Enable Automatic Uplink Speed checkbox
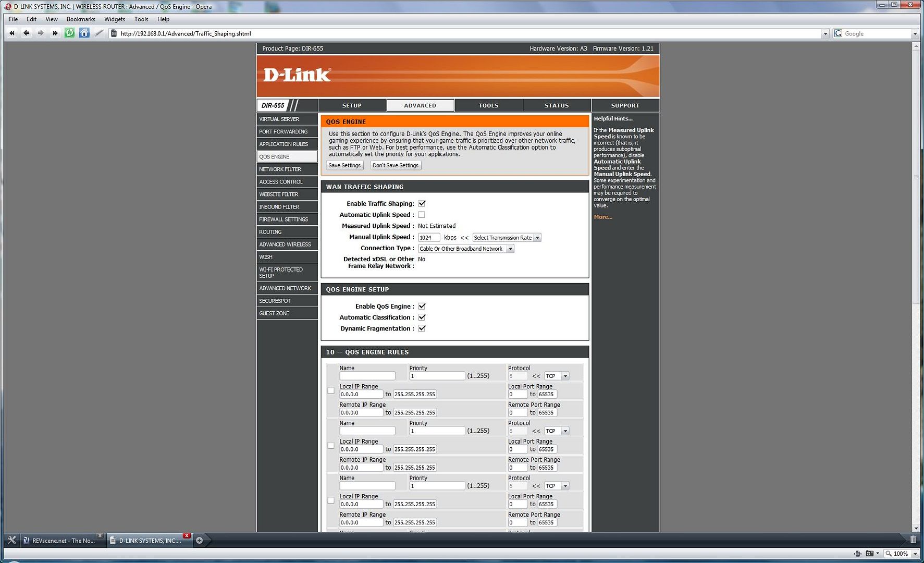The width and height of the screenshot is (924, 563). click(422, 215)
